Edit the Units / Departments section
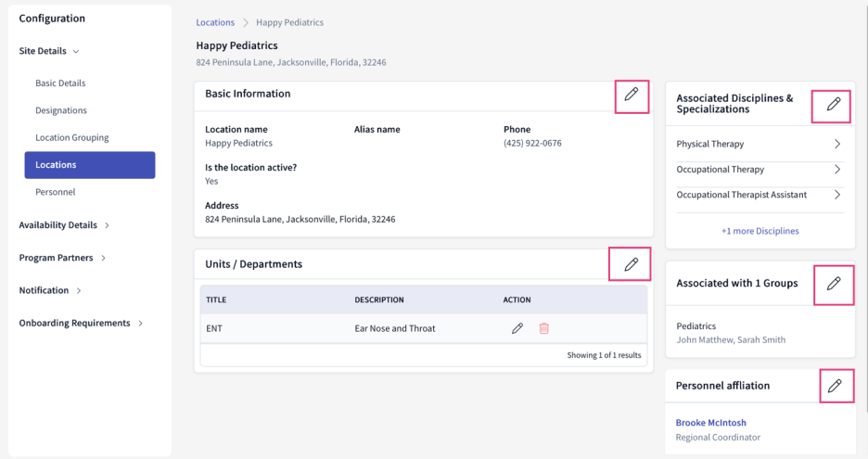This screenshot has width=868, height=459. click(632, 264)
